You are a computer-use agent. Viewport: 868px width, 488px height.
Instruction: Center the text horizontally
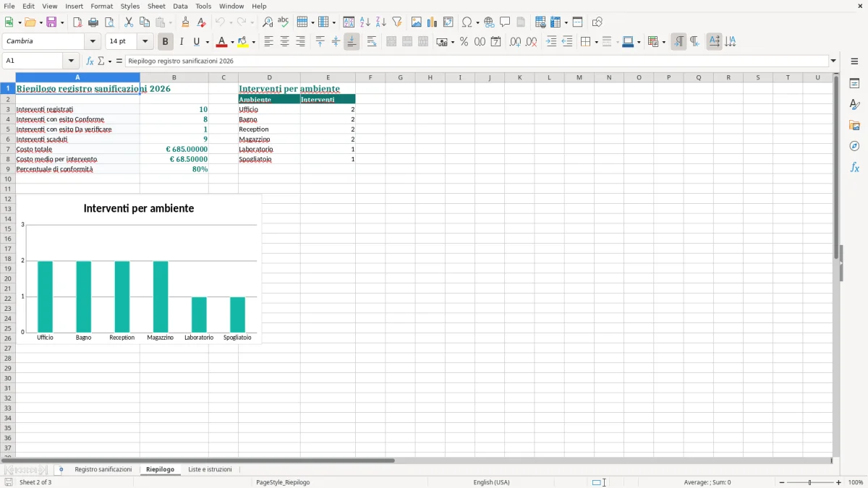pos(284,42)
